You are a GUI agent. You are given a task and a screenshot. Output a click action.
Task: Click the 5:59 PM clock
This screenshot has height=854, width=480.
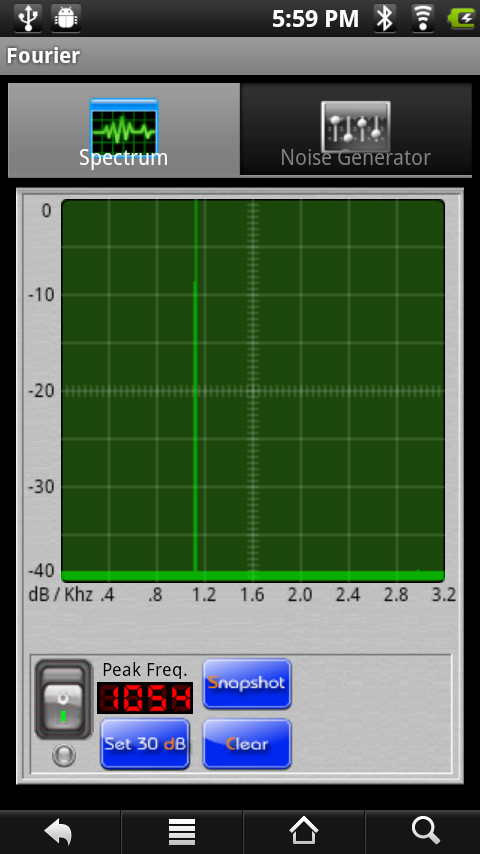pos(315,19)
